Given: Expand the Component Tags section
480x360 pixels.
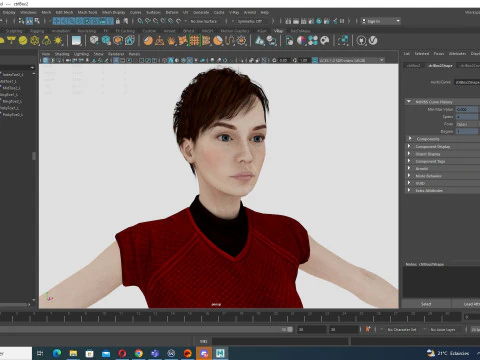Looking at the screenshot, I should coord(409,161).
